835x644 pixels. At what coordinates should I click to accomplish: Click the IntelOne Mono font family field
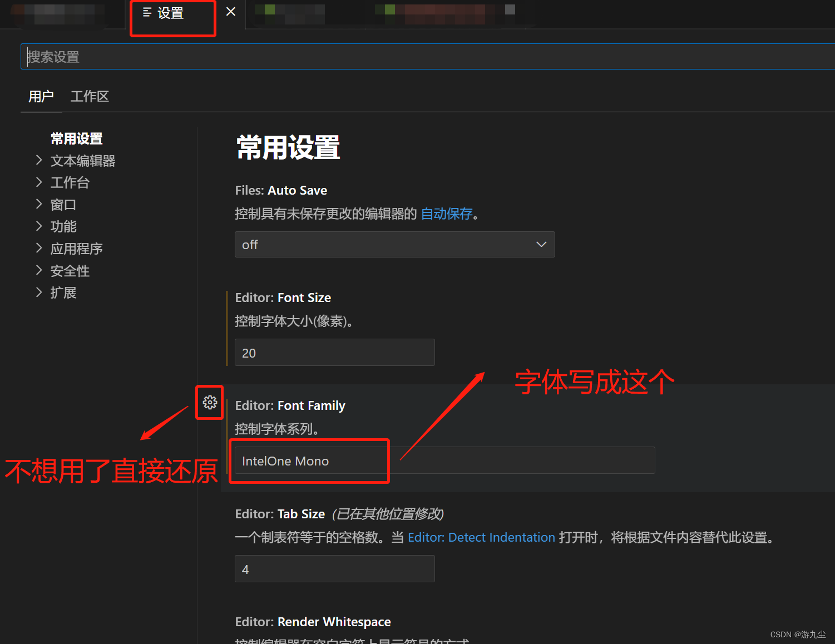pyautogui.click(x=309, y=460)
